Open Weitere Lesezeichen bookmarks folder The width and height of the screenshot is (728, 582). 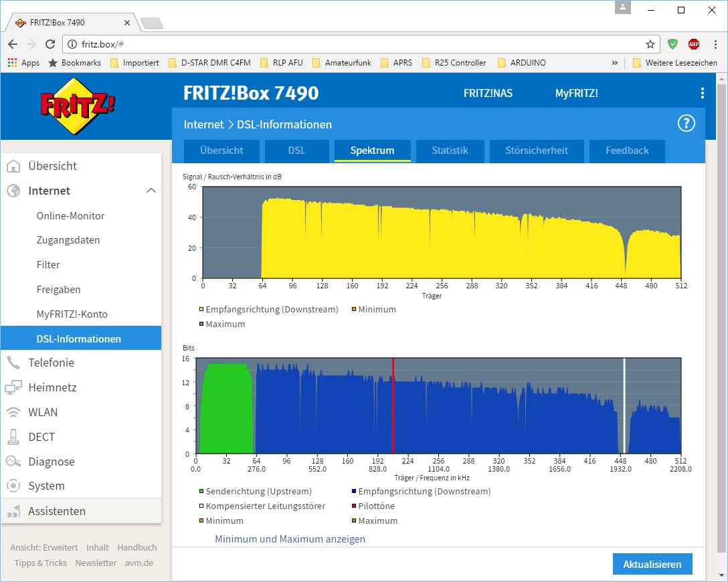(675, 63)
